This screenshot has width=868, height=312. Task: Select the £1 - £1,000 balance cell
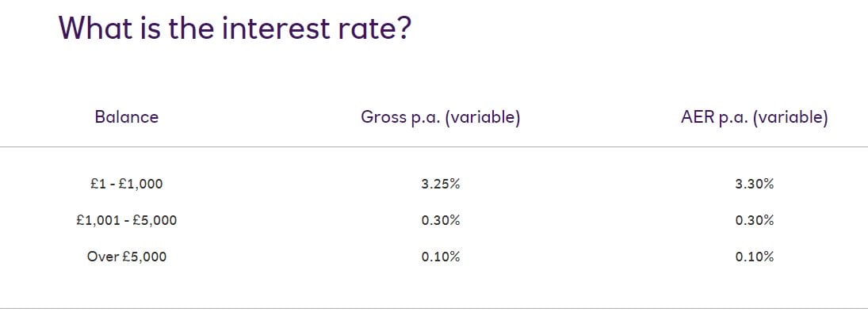click(126, 185)
